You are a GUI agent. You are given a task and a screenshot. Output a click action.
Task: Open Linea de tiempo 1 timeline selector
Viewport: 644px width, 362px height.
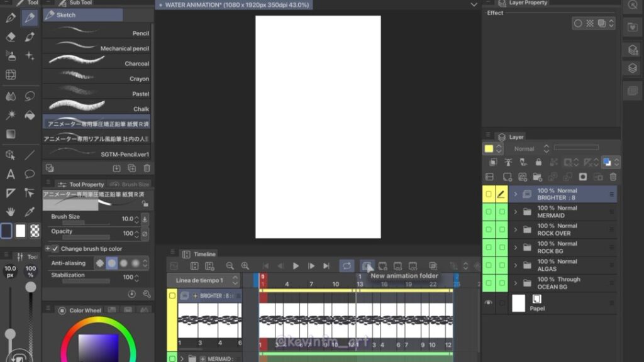203,280
